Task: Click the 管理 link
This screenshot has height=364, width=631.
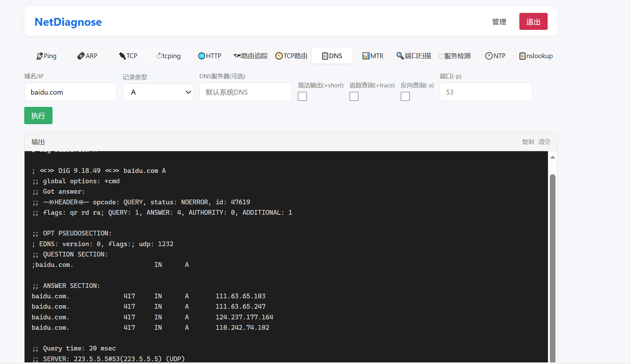Action: [x=499, y=22]
